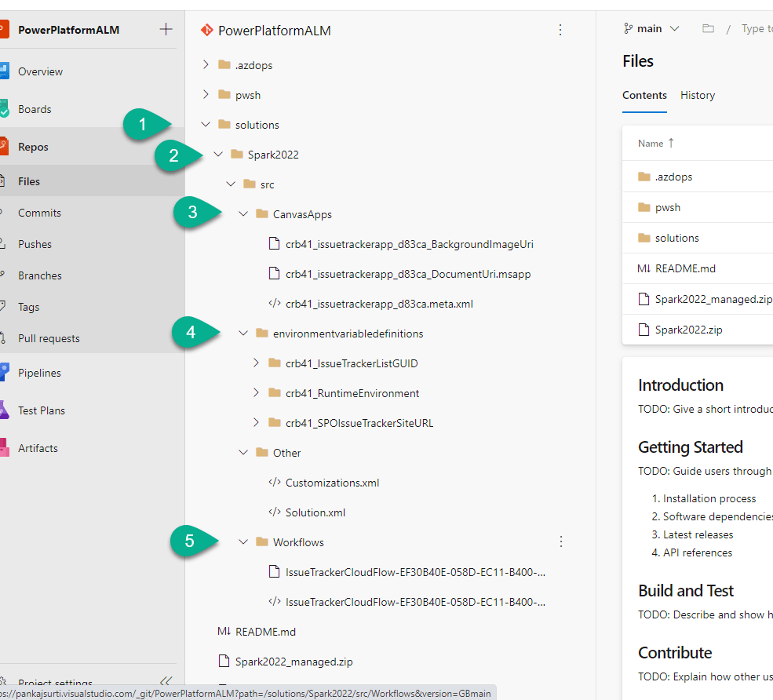Screen dimensions: 773x700
Task: Collapse the CanvasApps folder
Action: (x=243, y=214)
